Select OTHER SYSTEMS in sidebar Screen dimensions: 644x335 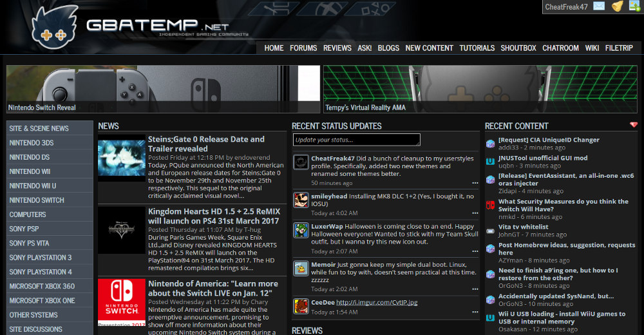click(50, 315)
